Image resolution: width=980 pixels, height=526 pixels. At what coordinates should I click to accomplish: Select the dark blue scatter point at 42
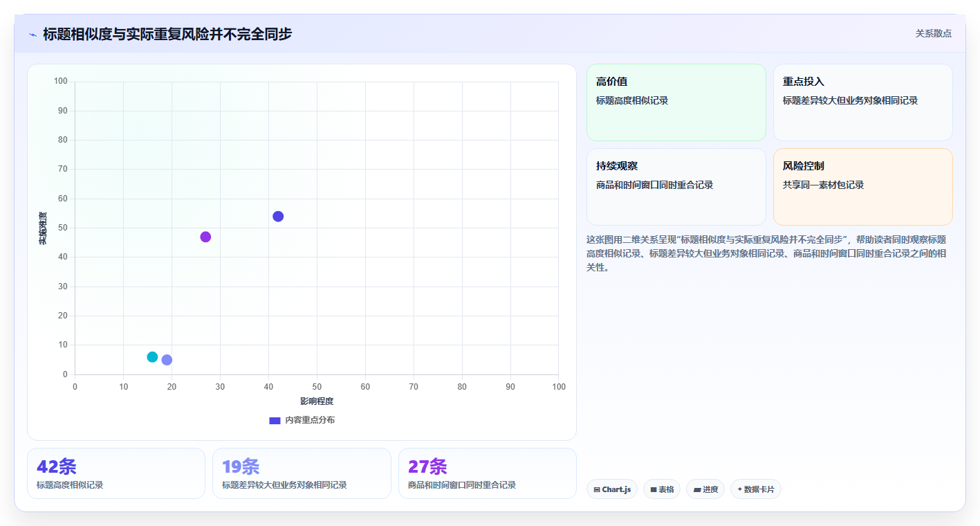pos(278,217)
